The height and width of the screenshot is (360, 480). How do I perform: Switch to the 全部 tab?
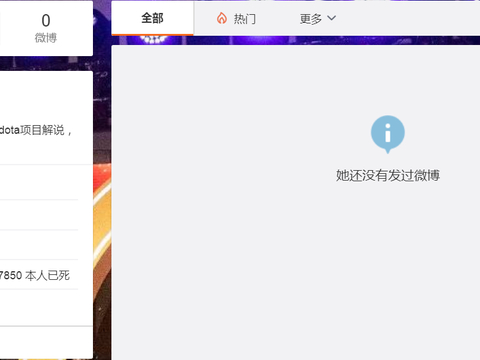[152, 18]
